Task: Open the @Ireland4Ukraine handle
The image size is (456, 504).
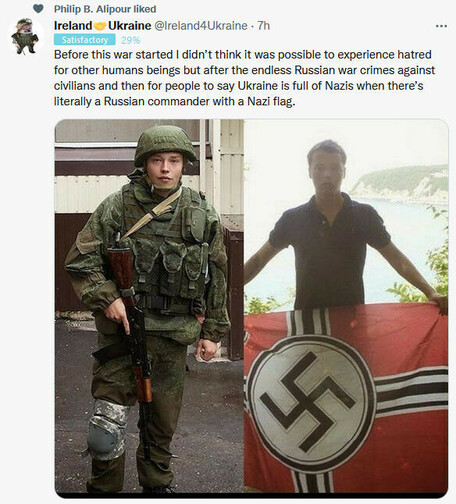Action: click(201, 26)
